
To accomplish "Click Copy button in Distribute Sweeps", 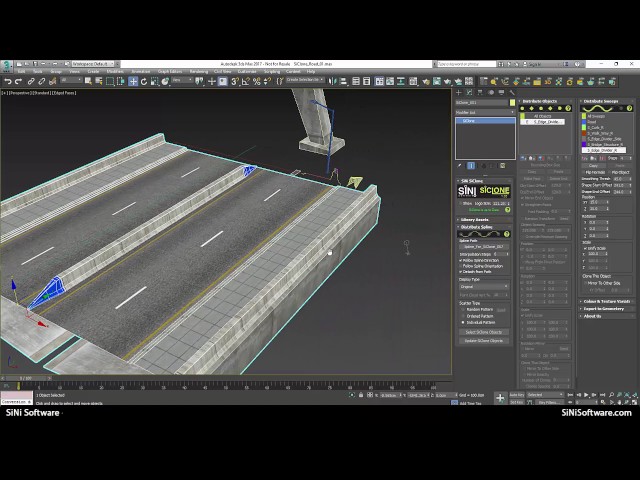I will tap(593, 166).
